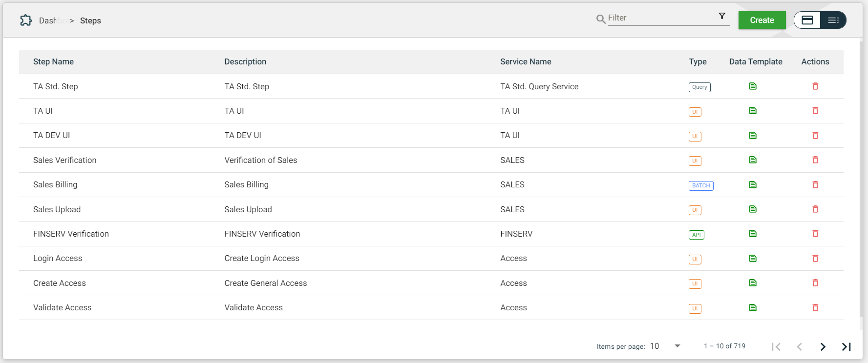Click into the Filter search field
This screenshot has height=363, width=868.
pyautogui.click(x=659, y=18)
